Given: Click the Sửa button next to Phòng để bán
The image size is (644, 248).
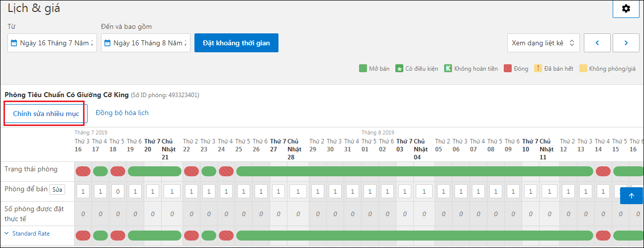Looking at the screenshot, I should tap(58, 189).
